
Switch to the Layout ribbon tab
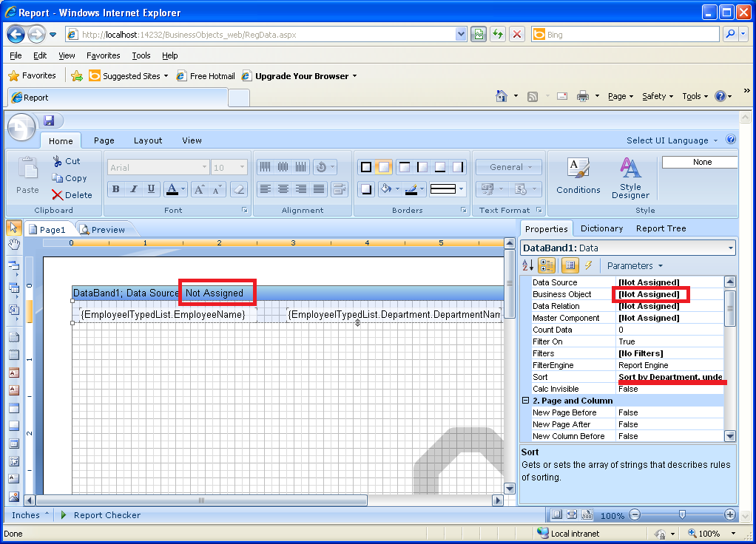pos(148,140)
